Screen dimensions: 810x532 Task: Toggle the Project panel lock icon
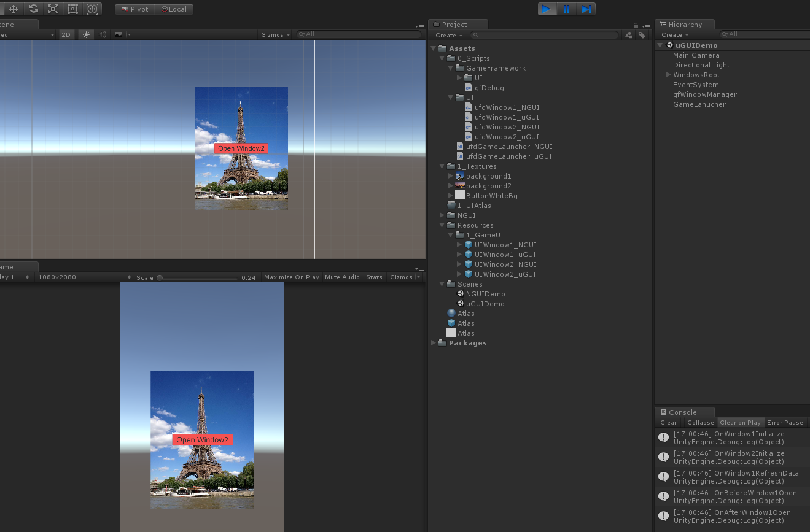(x=636, y=26)
